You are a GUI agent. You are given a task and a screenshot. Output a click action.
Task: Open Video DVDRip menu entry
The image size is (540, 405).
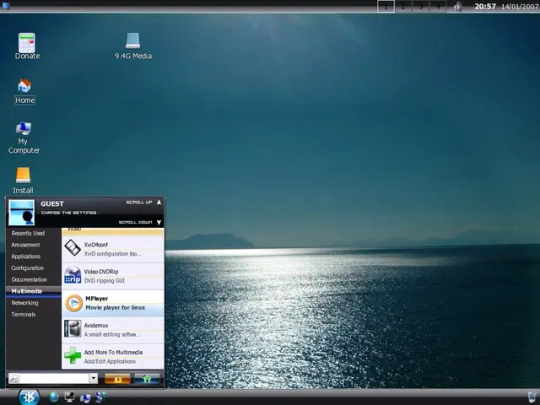(x=113, y=276)
